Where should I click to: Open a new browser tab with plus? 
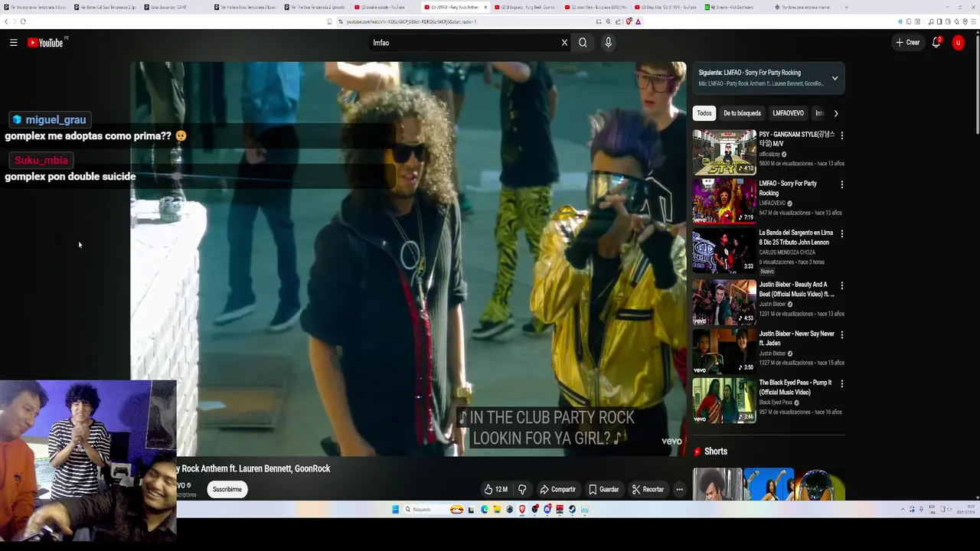846,7
